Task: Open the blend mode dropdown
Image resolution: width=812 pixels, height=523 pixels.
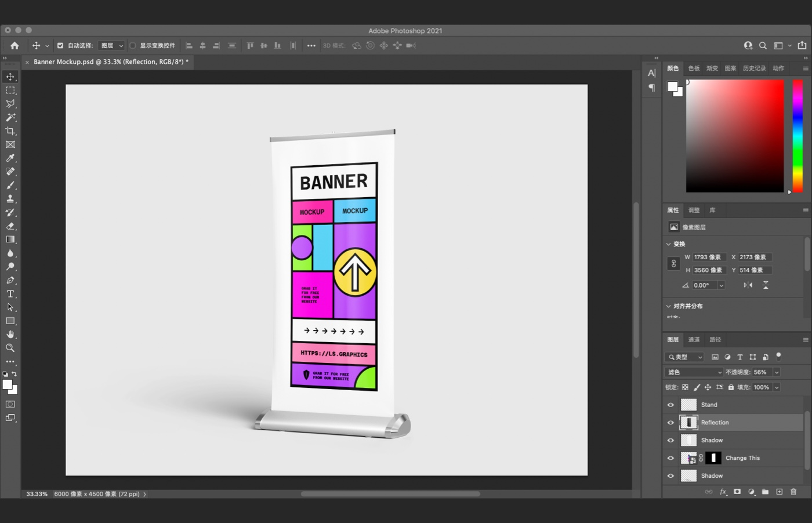Action: coord(694,372)
